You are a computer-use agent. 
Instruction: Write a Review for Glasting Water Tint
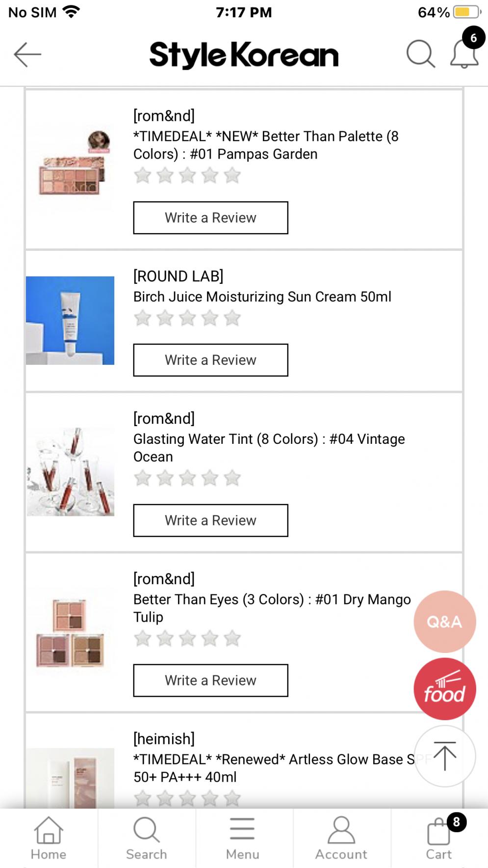(210, 520)
